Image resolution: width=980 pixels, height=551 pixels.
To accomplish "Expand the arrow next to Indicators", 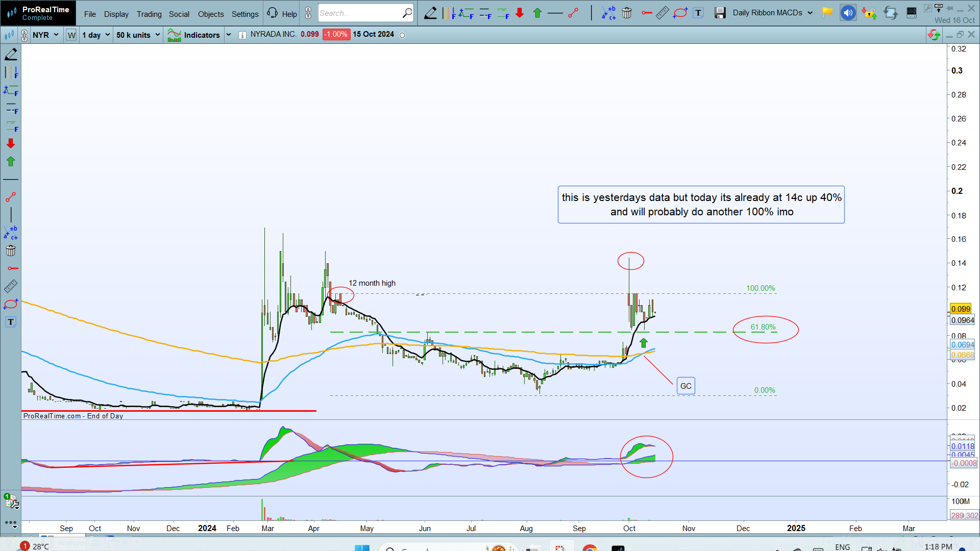I will coord(229,35).
